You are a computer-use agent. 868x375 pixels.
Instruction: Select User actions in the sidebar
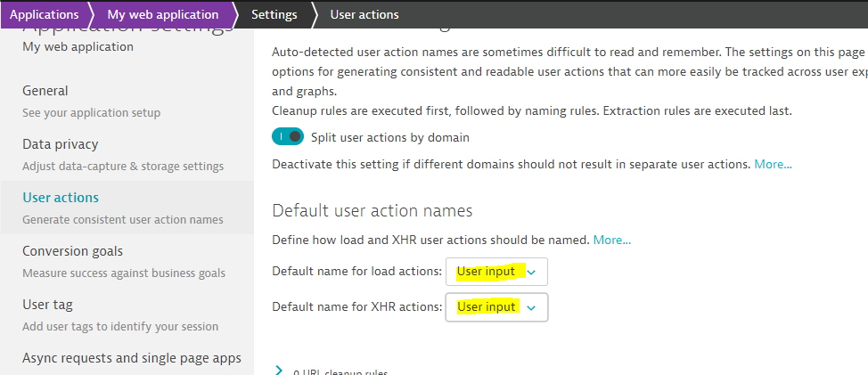click(x=61, y=198)
